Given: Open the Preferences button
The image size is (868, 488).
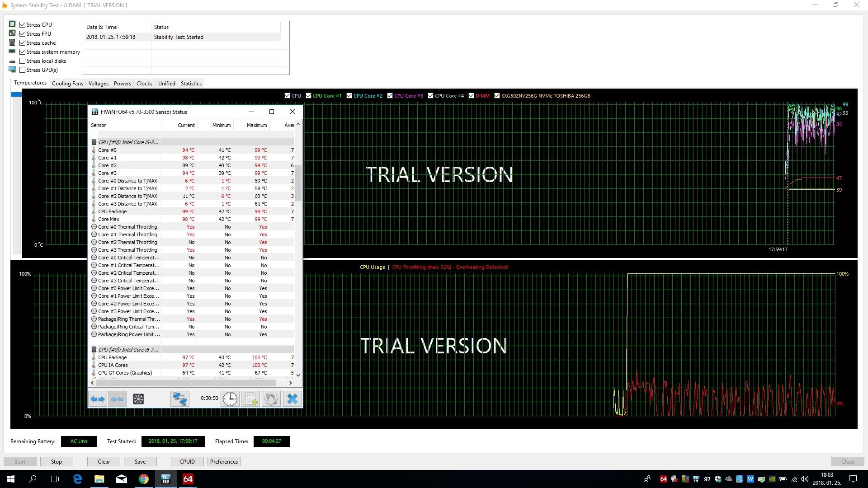Looking at the screenshot, I should tap(224, 462).
